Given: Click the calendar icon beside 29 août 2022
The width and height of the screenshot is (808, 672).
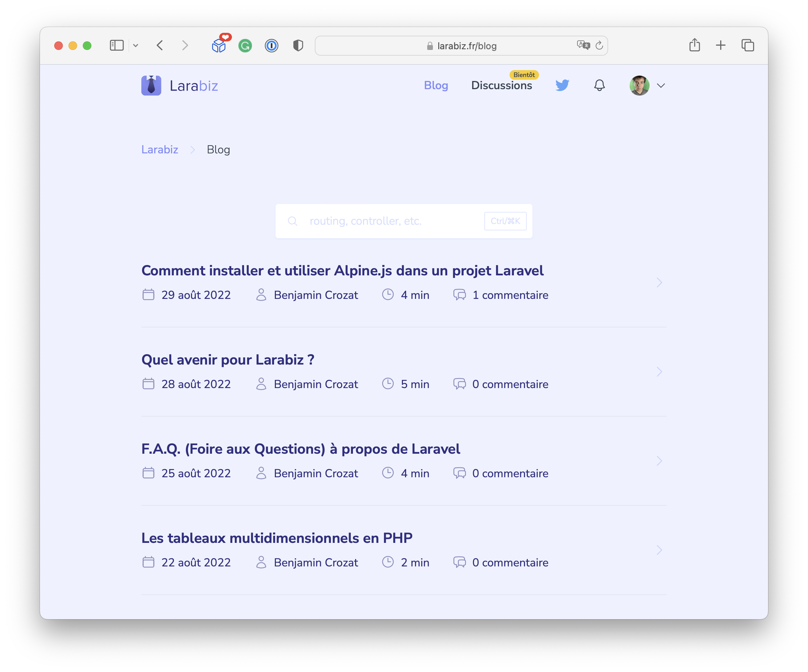Looking at the screenshot, I should point(148,295).
